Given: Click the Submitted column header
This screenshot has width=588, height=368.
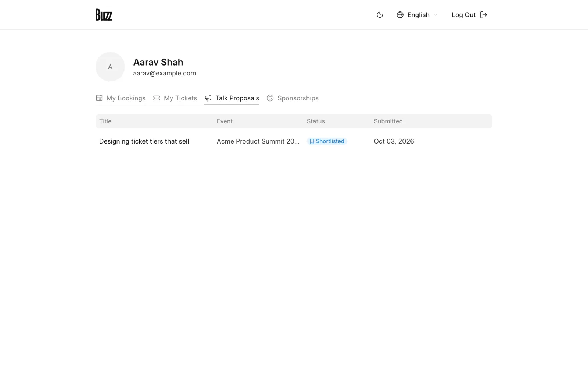Looking at the screenshot, I should point(388,121).
